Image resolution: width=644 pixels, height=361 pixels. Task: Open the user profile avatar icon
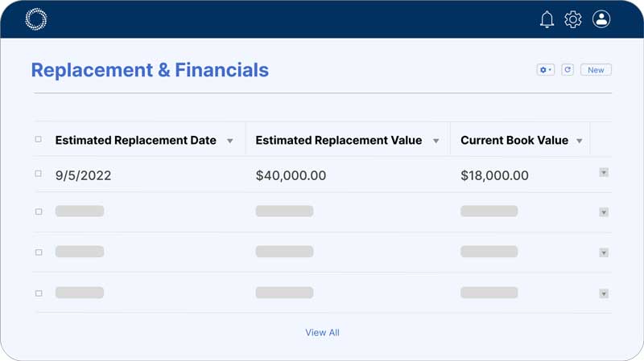coord(601,19)
